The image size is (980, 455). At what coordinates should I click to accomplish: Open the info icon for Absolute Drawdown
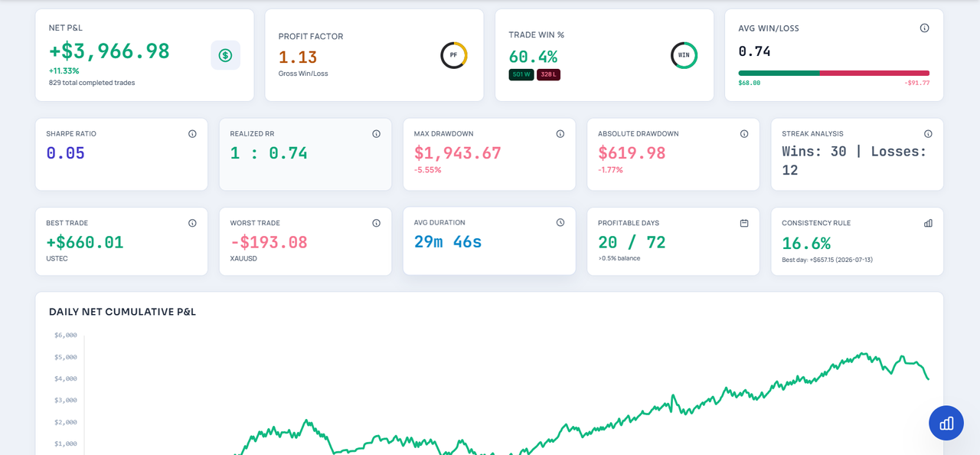coord(744,133)
